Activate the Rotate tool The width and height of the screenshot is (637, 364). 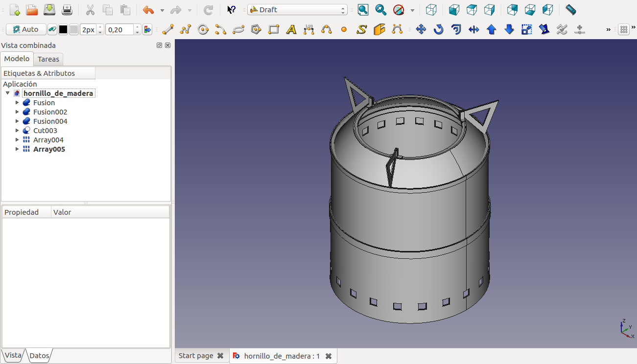tap(438, 30)
